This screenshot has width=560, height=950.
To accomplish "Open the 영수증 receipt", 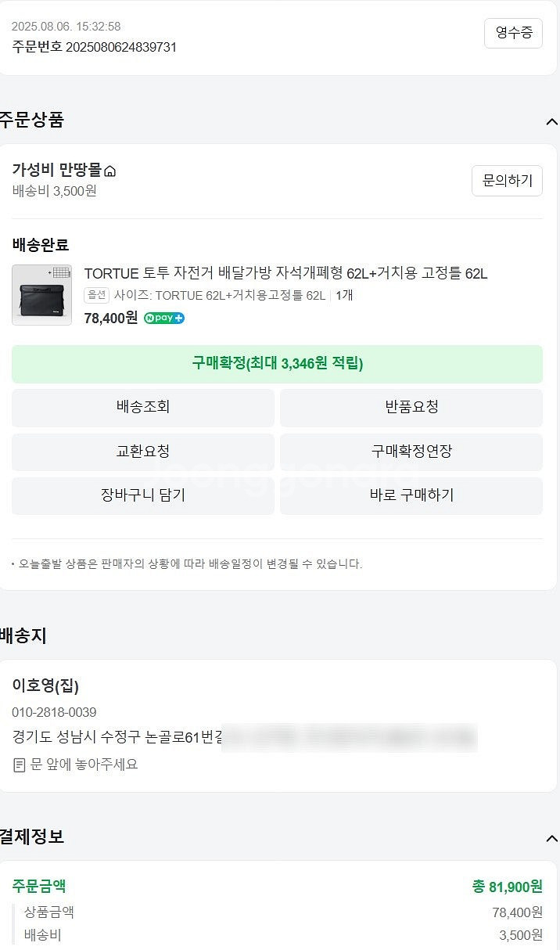I will coord(513,33).
